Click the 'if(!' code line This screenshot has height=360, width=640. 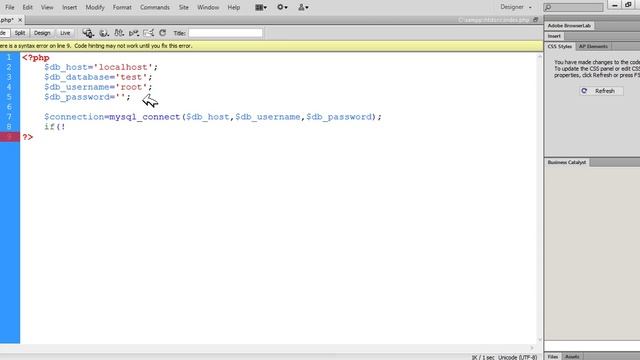[55, 127]
